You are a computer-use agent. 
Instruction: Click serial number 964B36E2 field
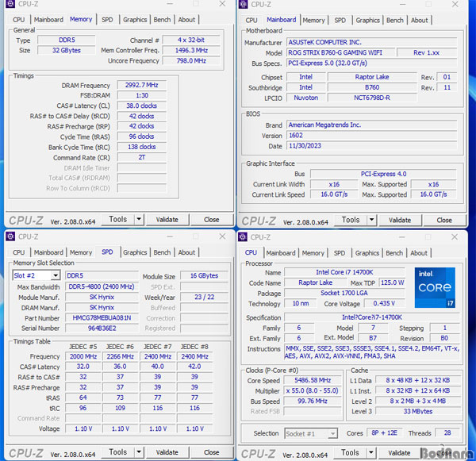coord(102,328)
